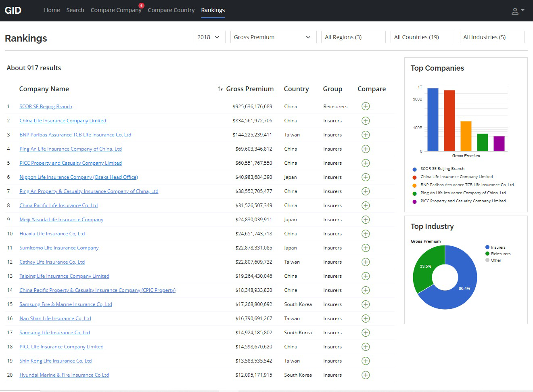The height and width of the screenshot is (392, 533).
Task: Click the green Reinsurers donut segment
Action: coord(426,266)
